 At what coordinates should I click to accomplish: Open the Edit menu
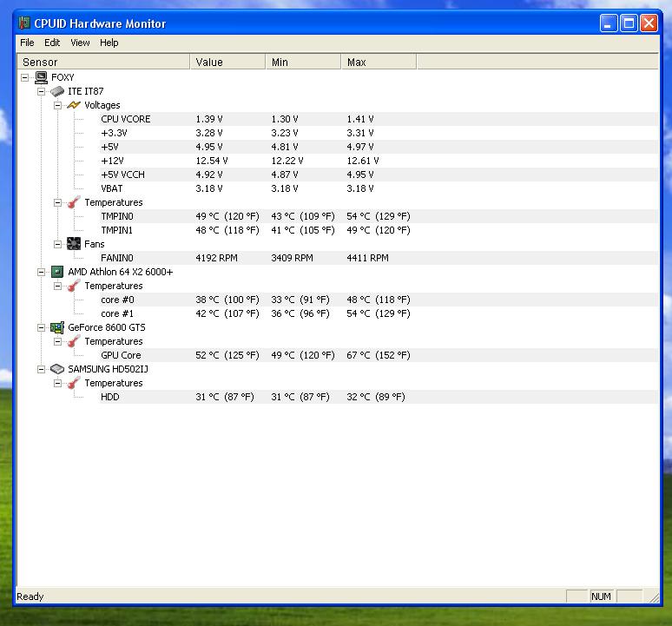pos(52,43)
